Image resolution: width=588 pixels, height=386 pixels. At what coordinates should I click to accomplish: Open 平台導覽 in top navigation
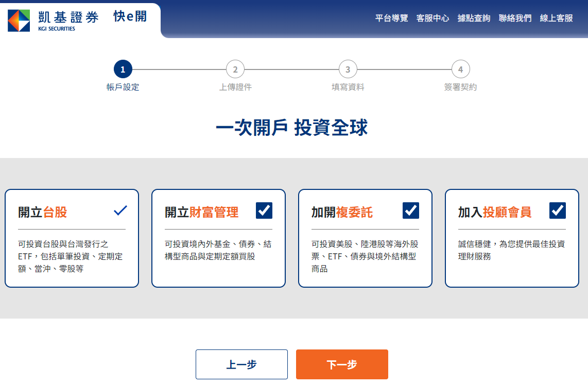click(x=391, y=18)
